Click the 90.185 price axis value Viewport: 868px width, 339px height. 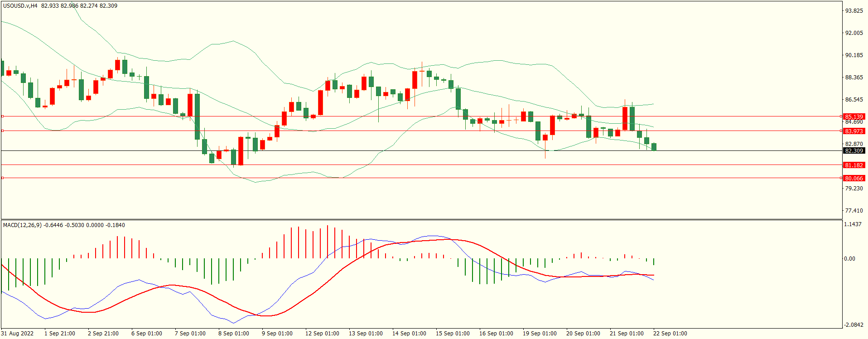(854, 55)
